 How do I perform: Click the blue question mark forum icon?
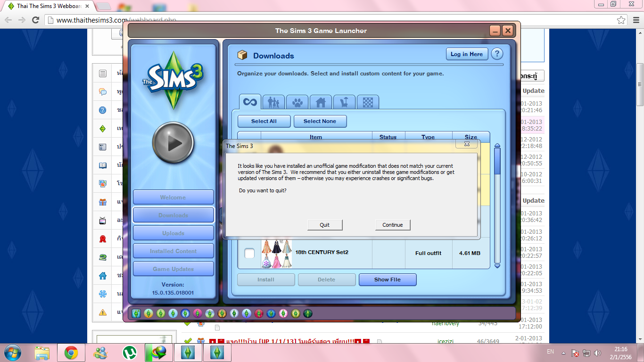pos(102,110)
